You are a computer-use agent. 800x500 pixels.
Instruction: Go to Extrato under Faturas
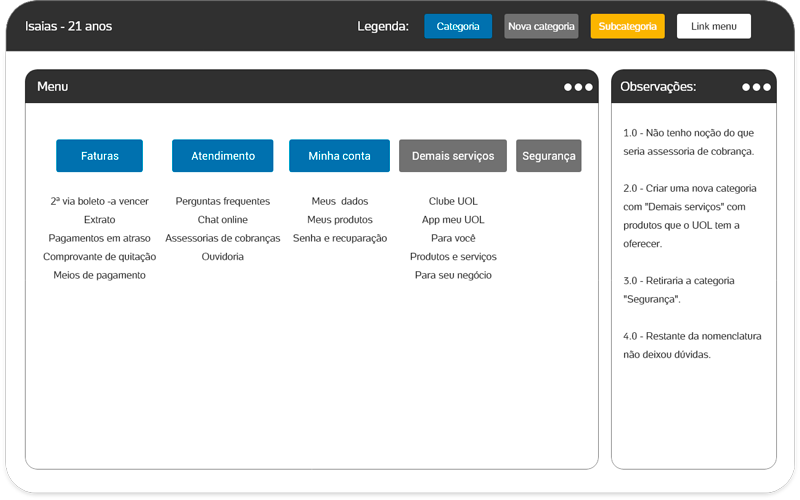pyautogui.click(x=99, y=219)
